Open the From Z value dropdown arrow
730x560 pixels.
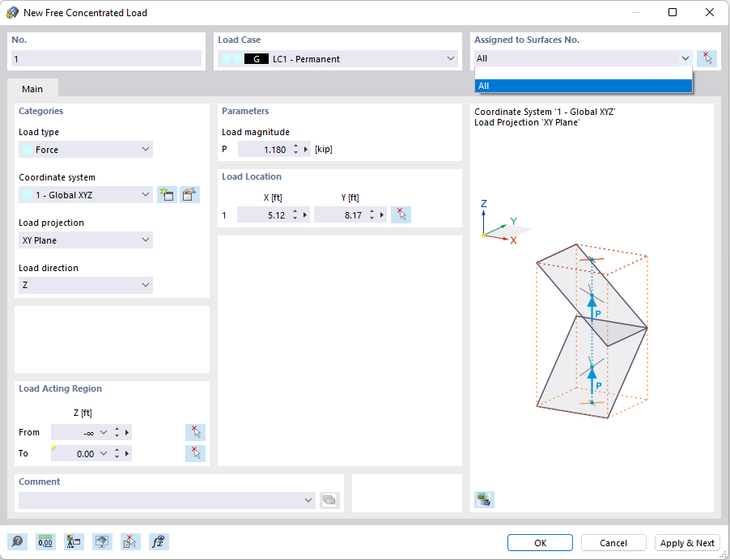104,432
